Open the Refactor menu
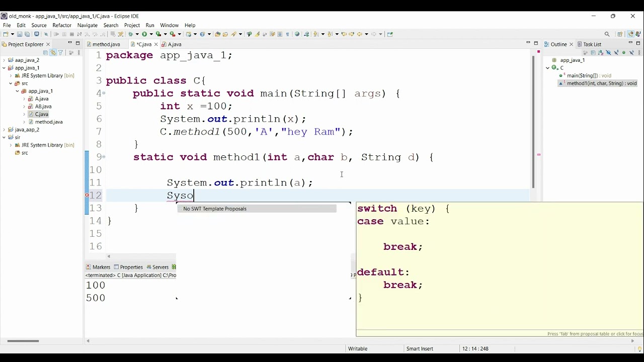The width and height of the screenshot is (644, 362). point(62,25)
